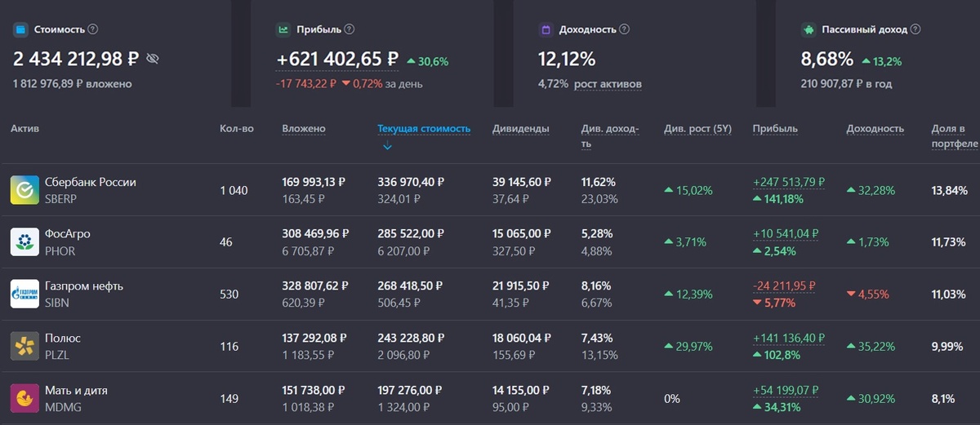
Task: Open the Газпром нефть asset link
Action: (84, 286)
